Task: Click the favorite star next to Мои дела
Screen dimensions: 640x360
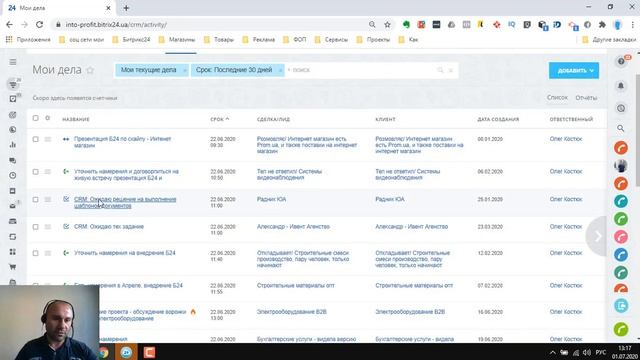Action: point(90,70)
